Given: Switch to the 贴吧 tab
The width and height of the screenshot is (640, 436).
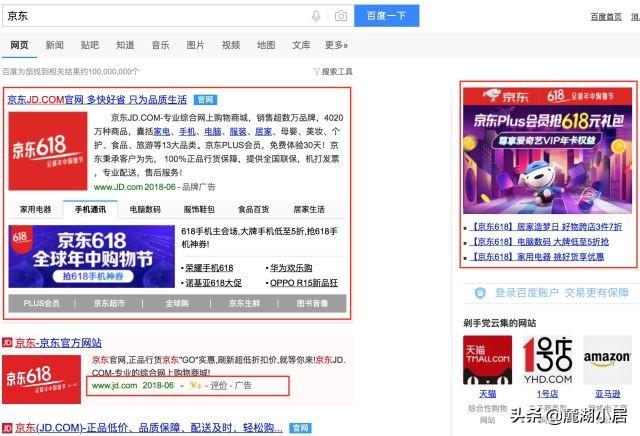Looking at the screenshot, I should tap(90, 45).
